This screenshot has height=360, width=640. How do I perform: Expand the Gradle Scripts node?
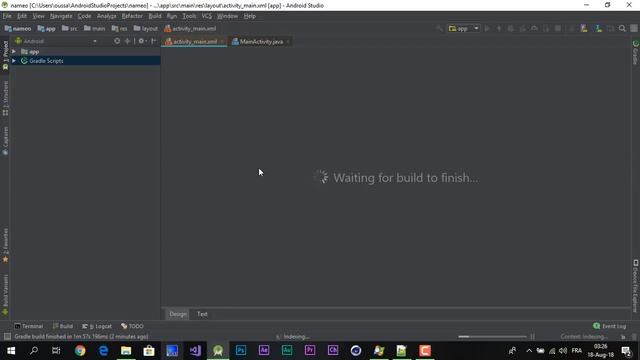coord(14,61)
